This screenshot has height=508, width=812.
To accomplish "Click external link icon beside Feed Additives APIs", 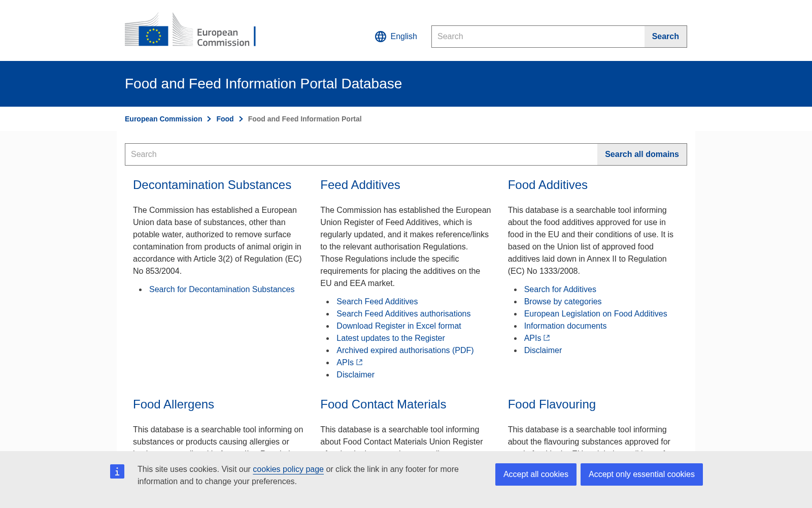I will [359, 362].
